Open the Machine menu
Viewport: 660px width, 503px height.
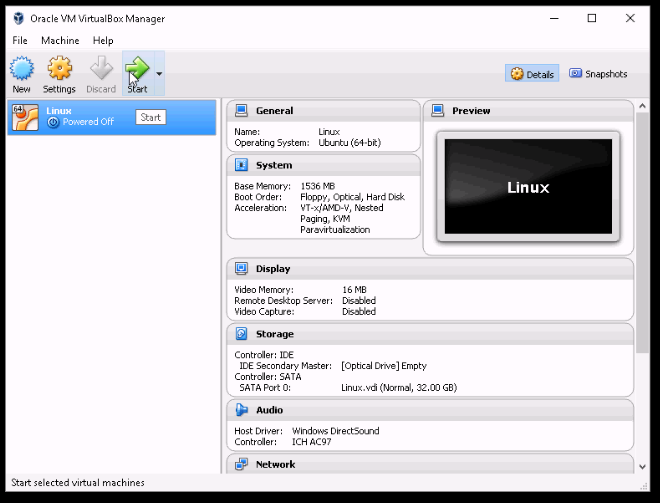pos(60,40)
